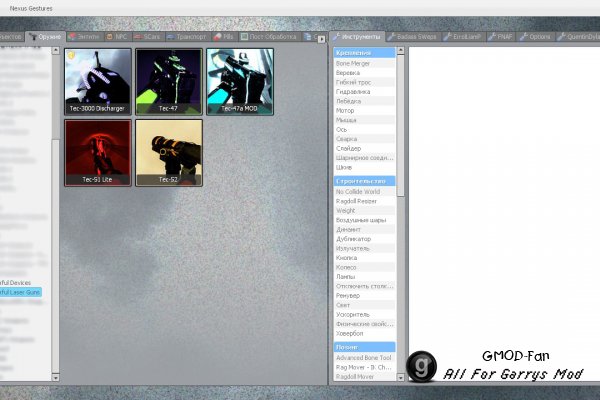Open the Devices weapon category above Laser Guns
Screen dimensions: 600x400
click(16, 282)
